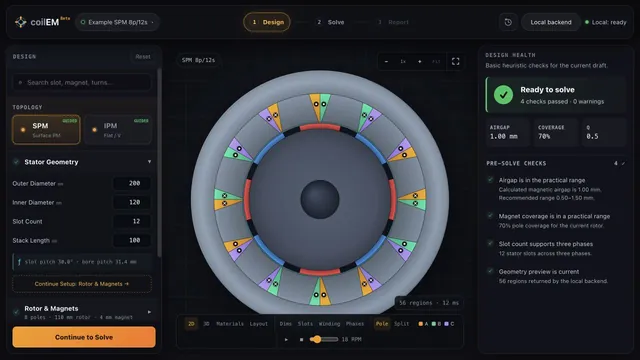Edit the Inner Diameter value 120
This screenshot has width=640, height=360.
(131, 202)
